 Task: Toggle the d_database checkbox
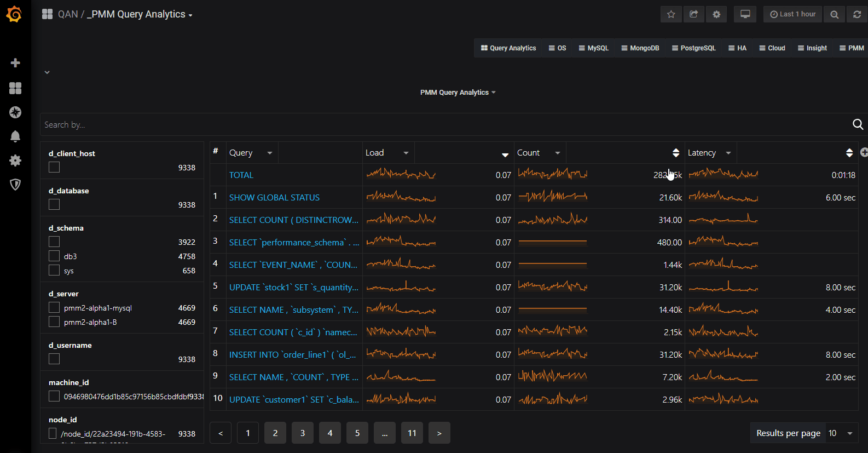54,204
